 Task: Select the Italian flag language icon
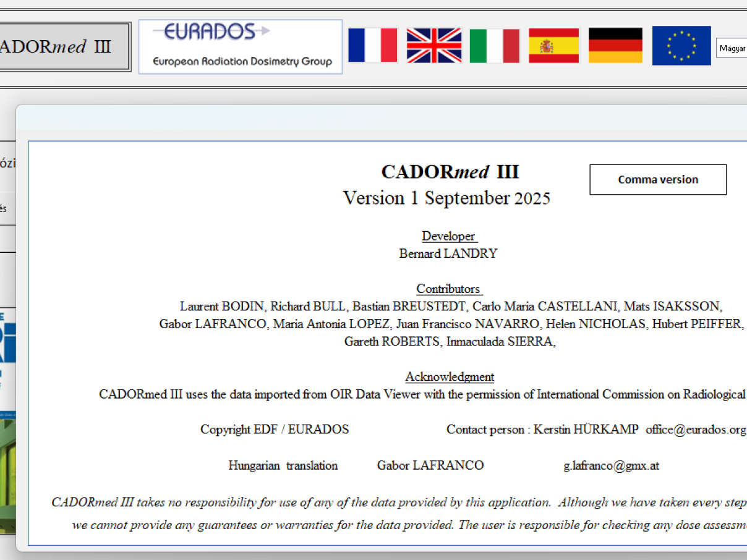point(495,45)
